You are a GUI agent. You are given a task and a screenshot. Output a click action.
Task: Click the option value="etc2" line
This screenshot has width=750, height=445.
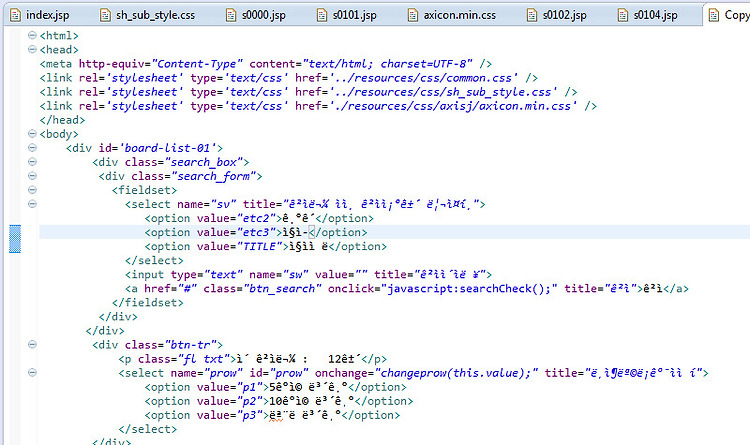coord(259,218)
